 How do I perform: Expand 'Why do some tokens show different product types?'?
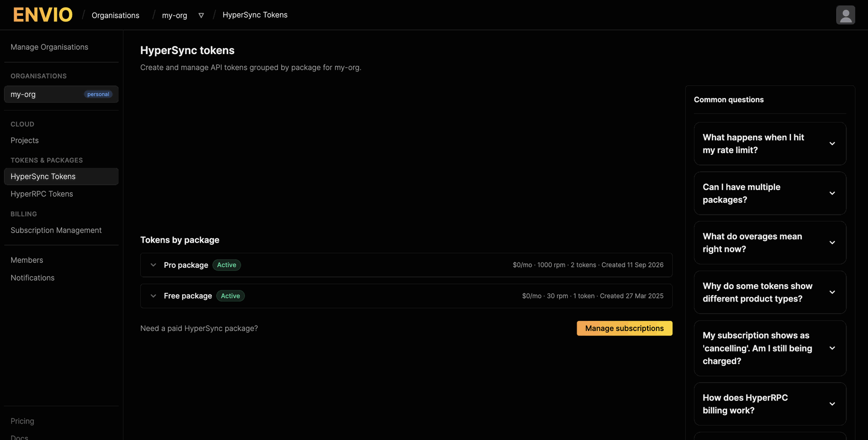click(770, 292)
